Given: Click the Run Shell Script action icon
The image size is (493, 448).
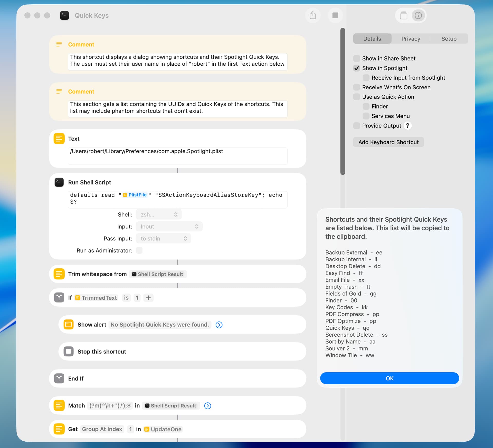Looking at the screenshot, I should pos(59,182).
